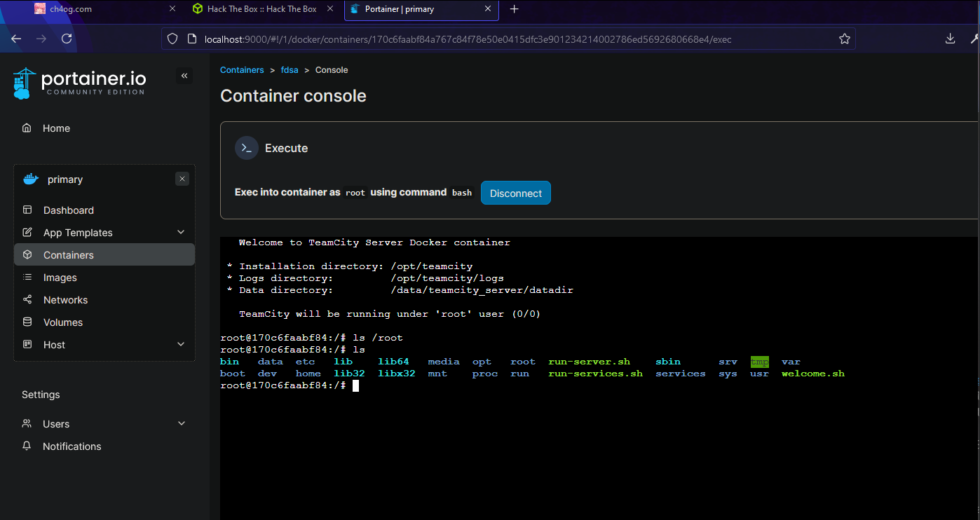Open Dashboard icon in sidebar

tap(27, 210)
